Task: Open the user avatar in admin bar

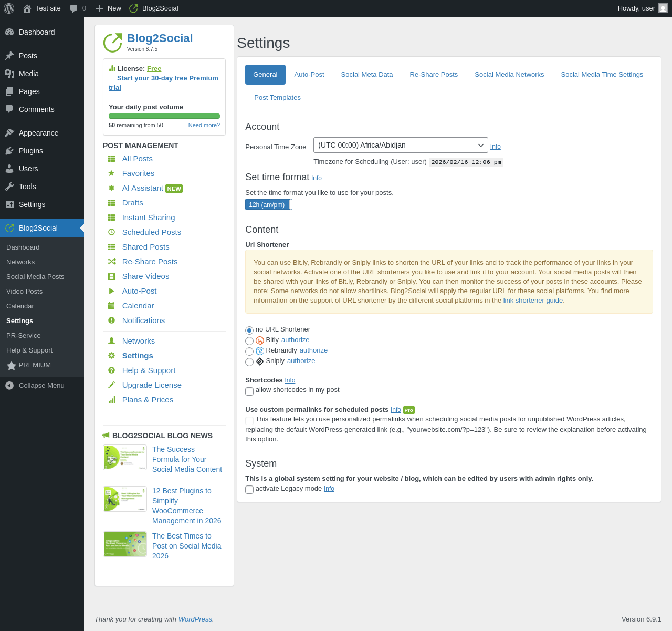Action: (663, 8)
